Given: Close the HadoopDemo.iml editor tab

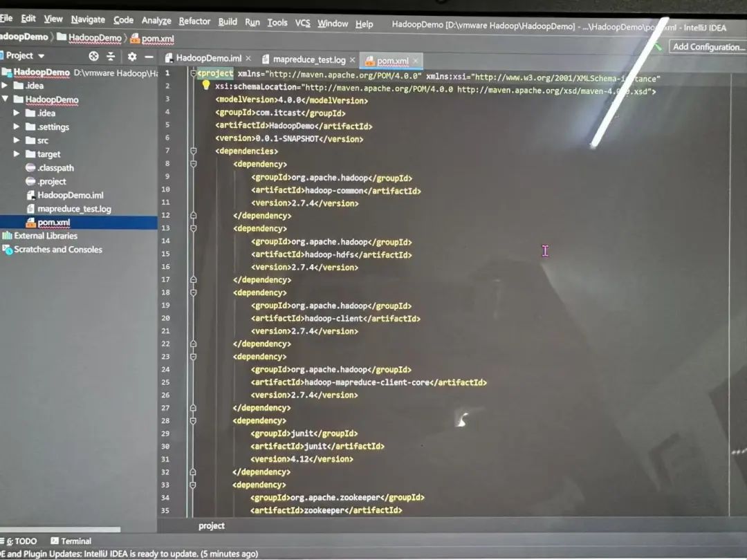Looking at the screenshot, I should [x=248, y=59].
